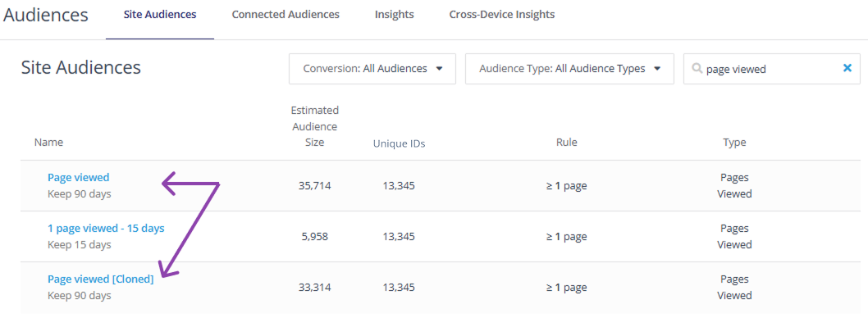868x327 pixels.
Task: Switch to the Connected Audiences tab
Action: [286, 15]
